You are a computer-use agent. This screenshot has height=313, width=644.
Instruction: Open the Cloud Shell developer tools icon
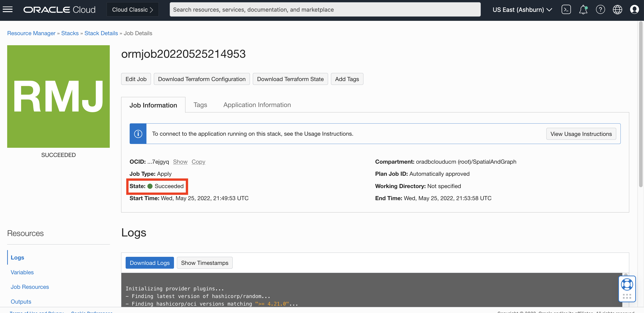(x=566, y=9)
